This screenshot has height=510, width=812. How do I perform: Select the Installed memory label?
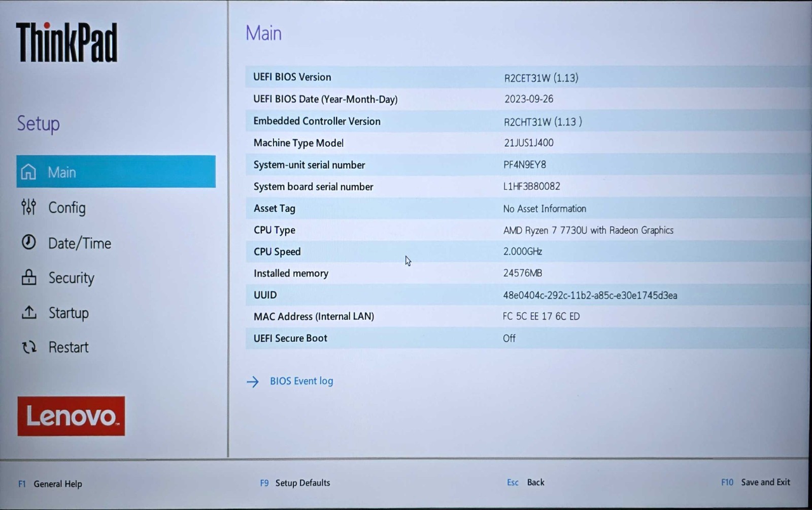pos(291,273)
